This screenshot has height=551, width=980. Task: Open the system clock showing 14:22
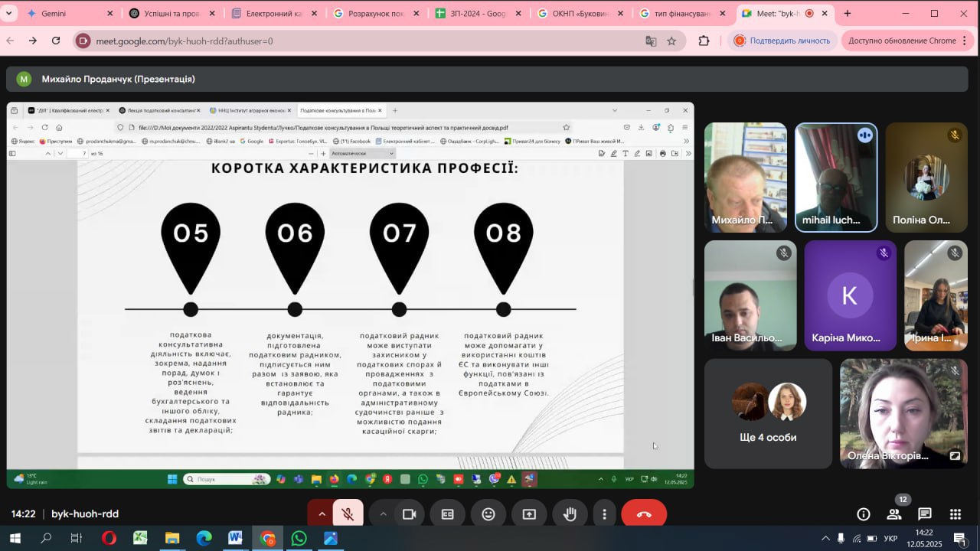(924, 538)
